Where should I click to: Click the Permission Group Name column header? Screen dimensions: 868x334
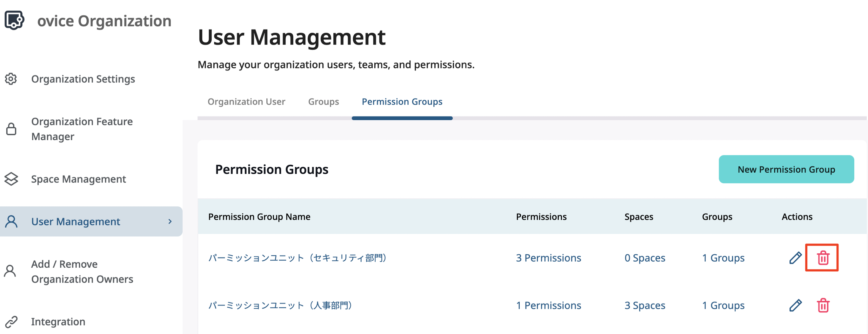point(259,217)
